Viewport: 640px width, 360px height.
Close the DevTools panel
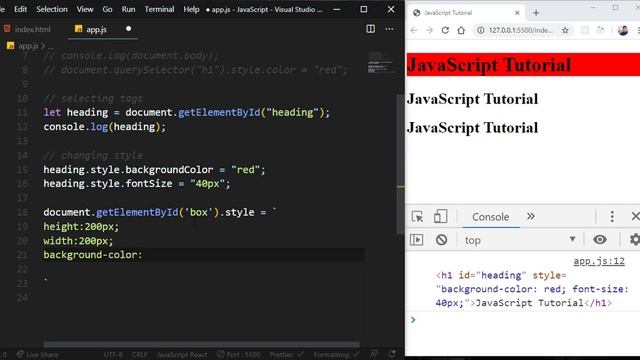(635, 216)
